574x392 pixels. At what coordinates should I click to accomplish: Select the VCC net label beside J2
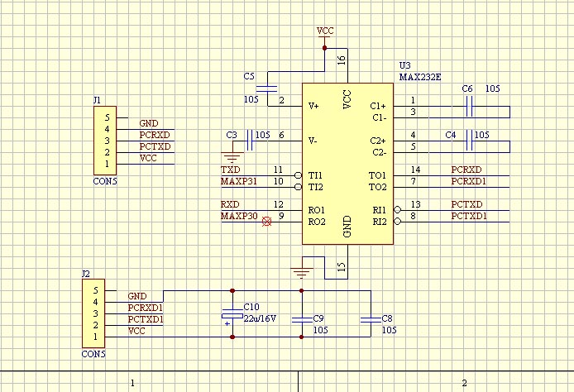tap(136, 331)
